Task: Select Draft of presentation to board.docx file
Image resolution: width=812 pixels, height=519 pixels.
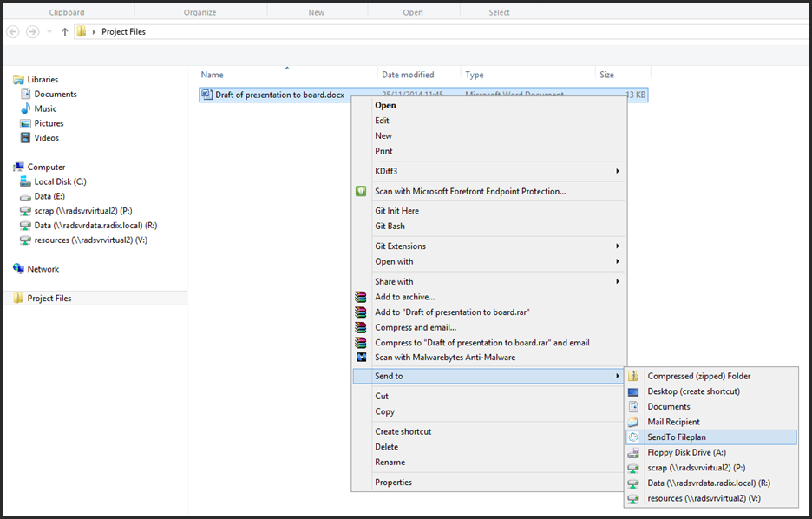Action: (x=279, y=95)
